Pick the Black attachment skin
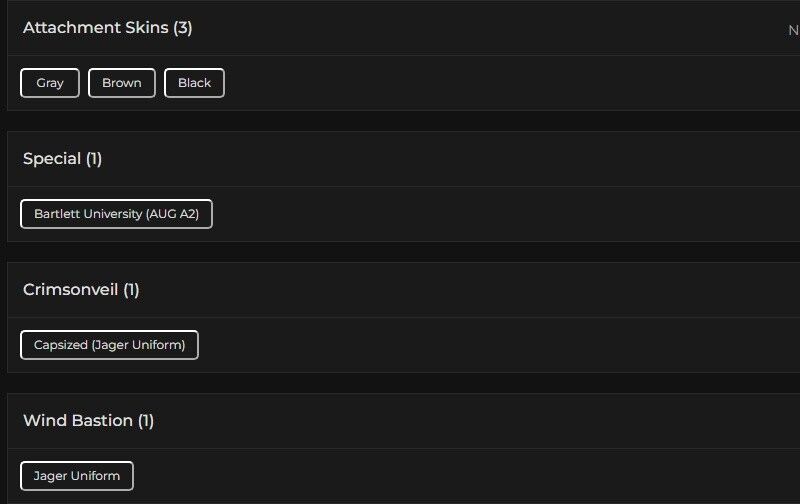This screenshot has height=504, width=800. [194, 83]
